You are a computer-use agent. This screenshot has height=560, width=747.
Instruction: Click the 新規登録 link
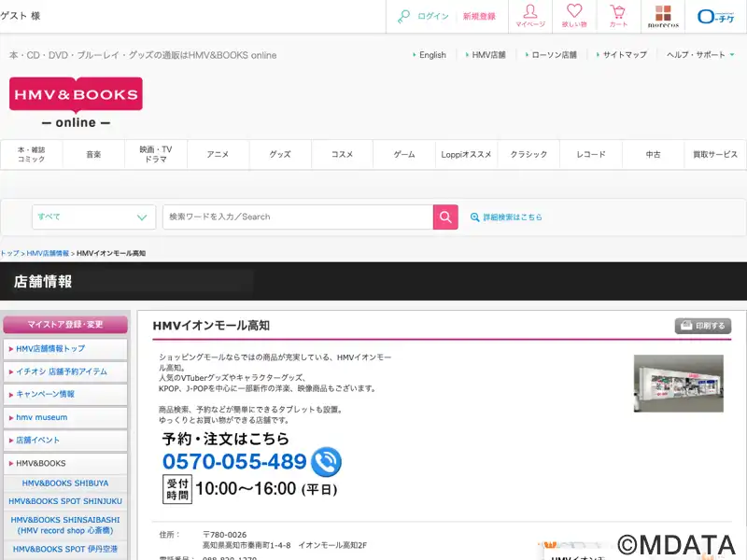tap(479, 16)
